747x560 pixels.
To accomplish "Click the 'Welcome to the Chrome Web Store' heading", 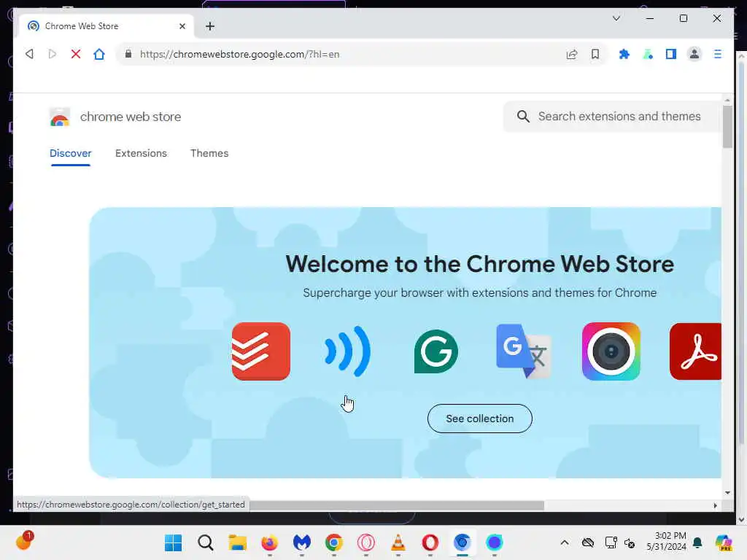I will (x=480, y=264).
